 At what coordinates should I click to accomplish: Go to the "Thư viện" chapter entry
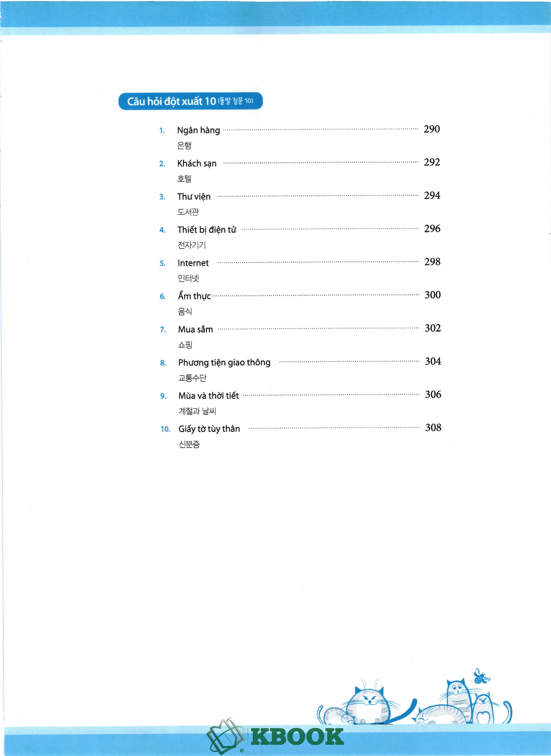pos(194,196)
